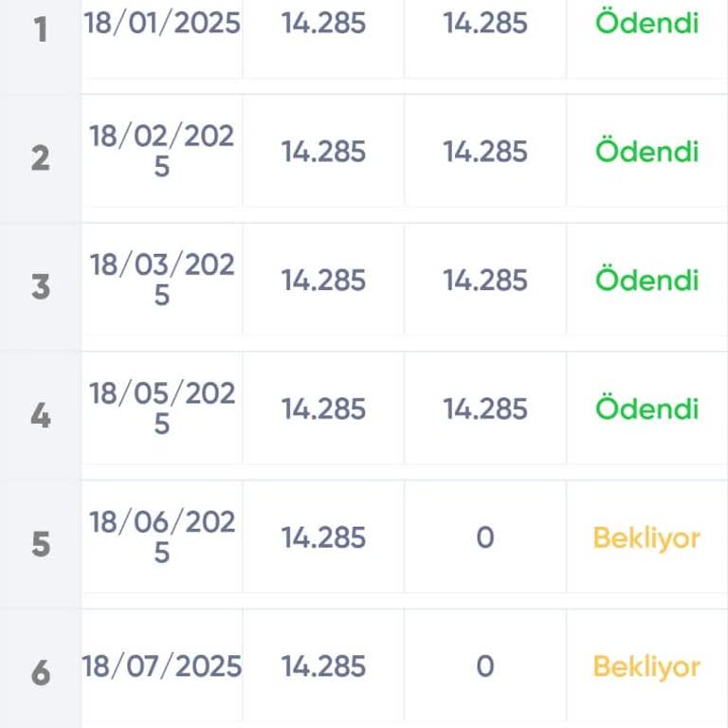Screen dimensions: 728x728
Task: Click the Bekliyor status on the 18/06/2025 row
Action: click(x=646, y=538)
